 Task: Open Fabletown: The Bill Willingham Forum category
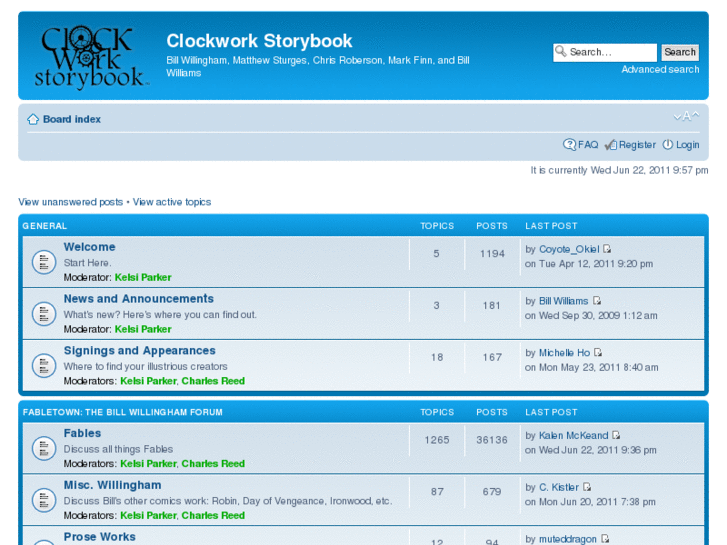(x=122, y=412)
